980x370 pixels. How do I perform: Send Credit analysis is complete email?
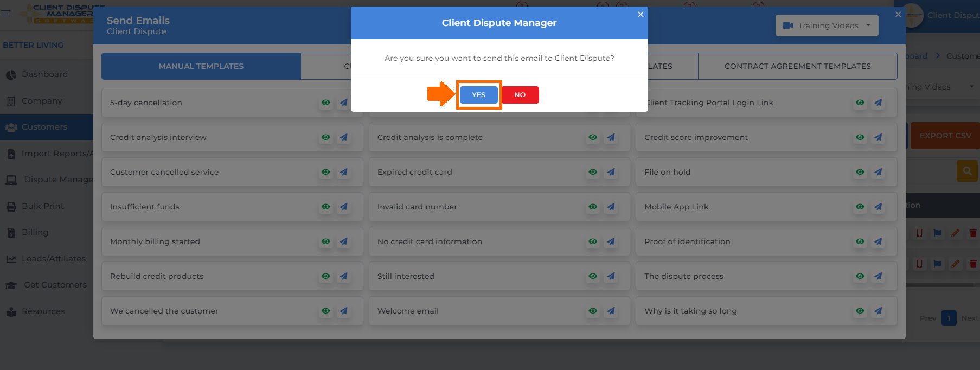point(611,137)
